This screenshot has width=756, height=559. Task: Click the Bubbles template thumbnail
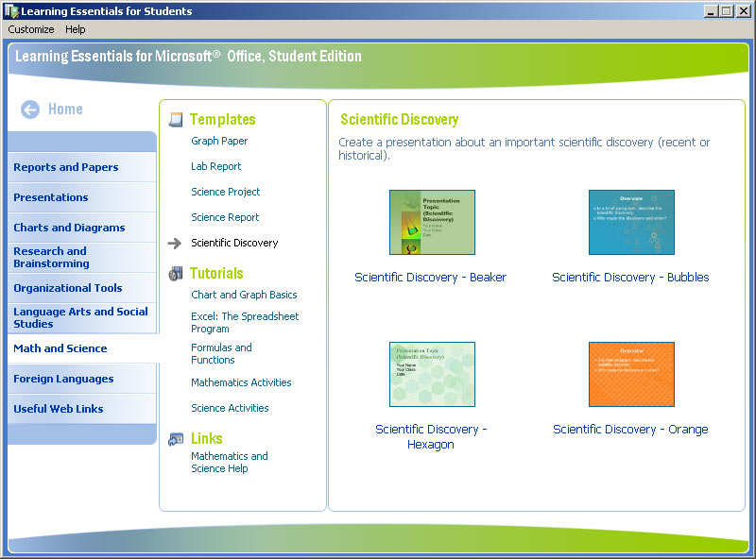click(631, 222)
